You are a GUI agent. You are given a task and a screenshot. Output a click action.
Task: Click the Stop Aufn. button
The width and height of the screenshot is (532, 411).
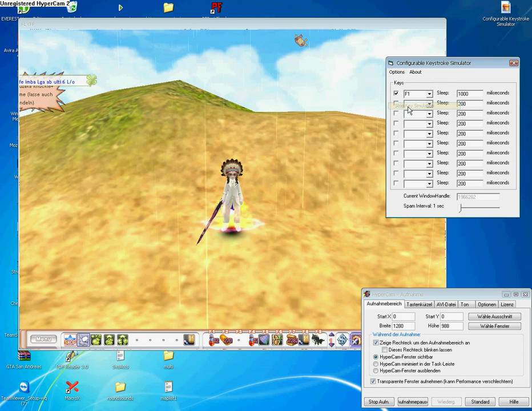378,401
